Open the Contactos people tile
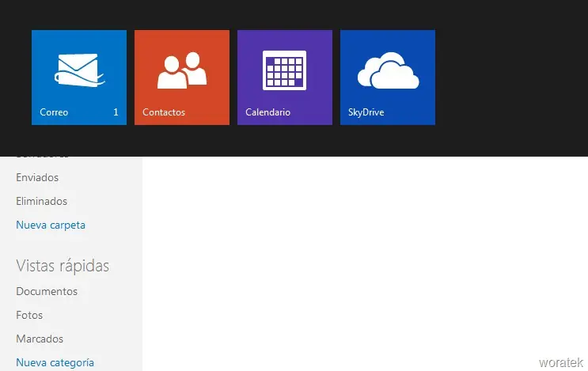The image size is (588, 371). click(x=182, y=78)
